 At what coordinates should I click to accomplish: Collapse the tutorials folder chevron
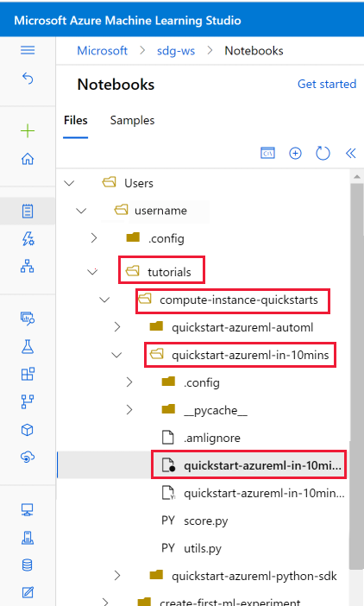pyautogui.click(x=92, y=272)
